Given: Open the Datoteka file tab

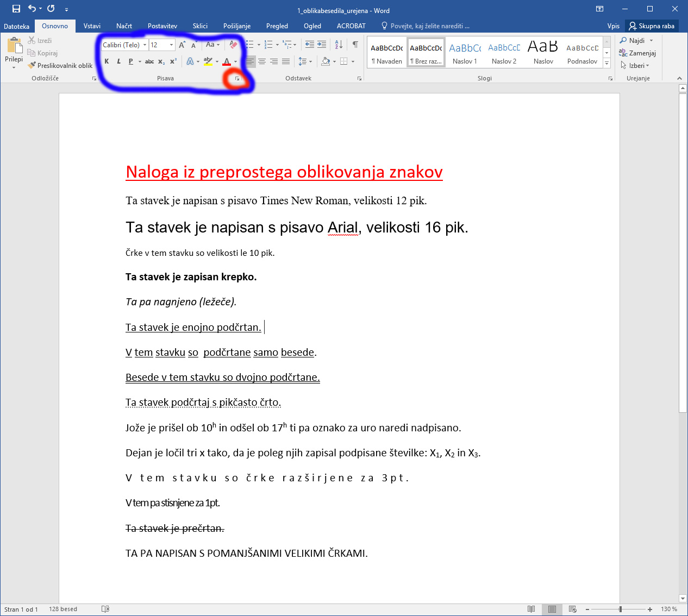Looking at the screenshot, I should click(17, 26).
